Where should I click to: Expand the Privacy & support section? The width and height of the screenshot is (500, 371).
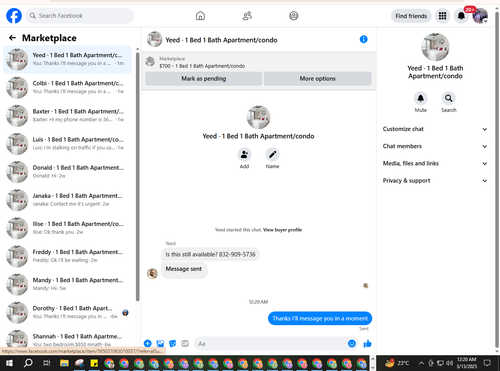[435, 181]
